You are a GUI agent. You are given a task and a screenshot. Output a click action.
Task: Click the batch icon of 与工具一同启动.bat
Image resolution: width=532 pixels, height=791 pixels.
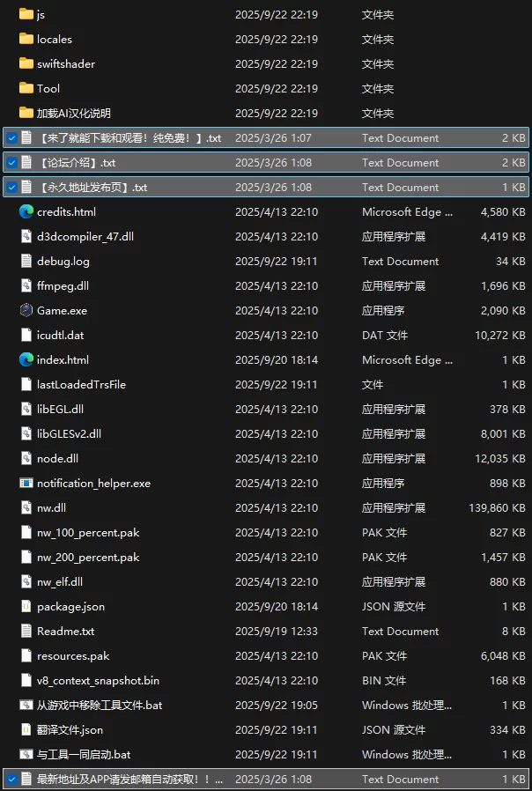click(x=26, y=755)
